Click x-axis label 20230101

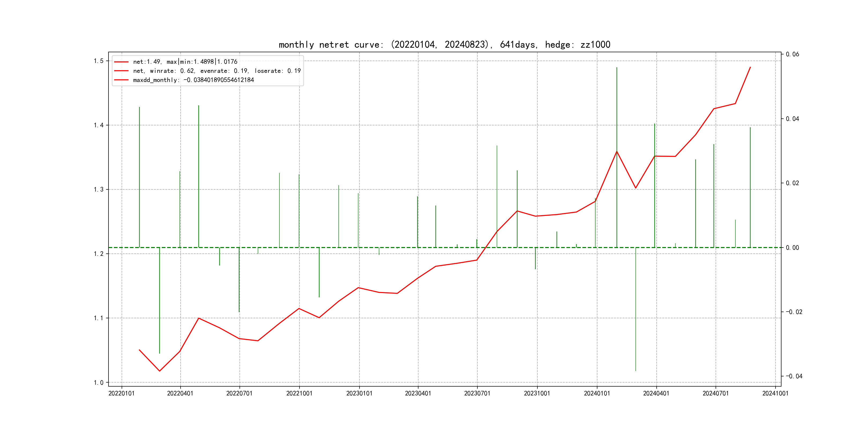(359, 394)
